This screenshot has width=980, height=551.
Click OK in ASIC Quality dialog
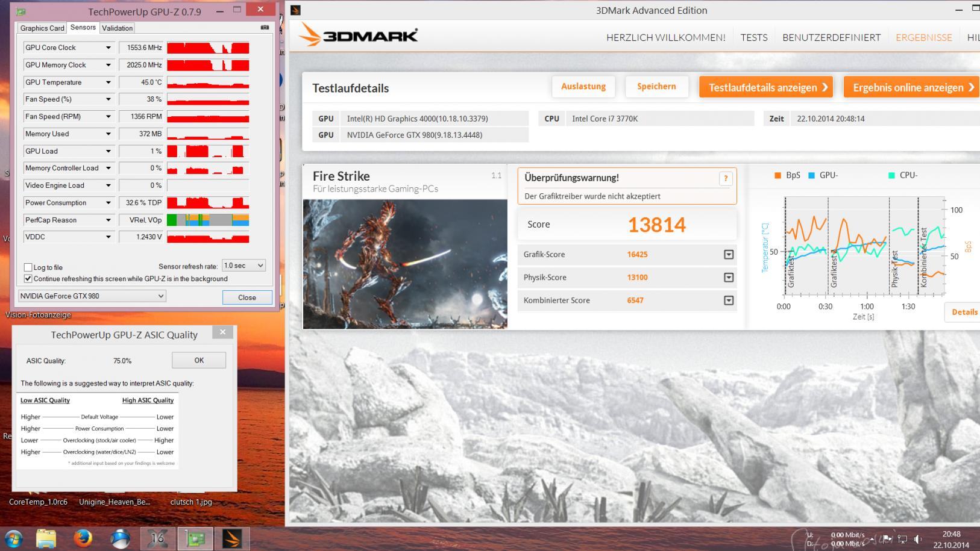point(199,360)
